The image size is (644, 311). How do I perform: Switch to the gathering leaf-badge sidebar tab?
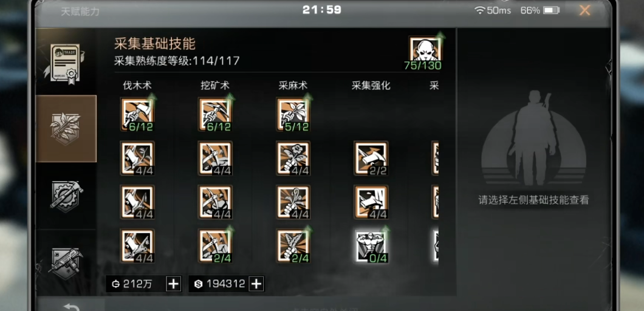tap(66, 129)
